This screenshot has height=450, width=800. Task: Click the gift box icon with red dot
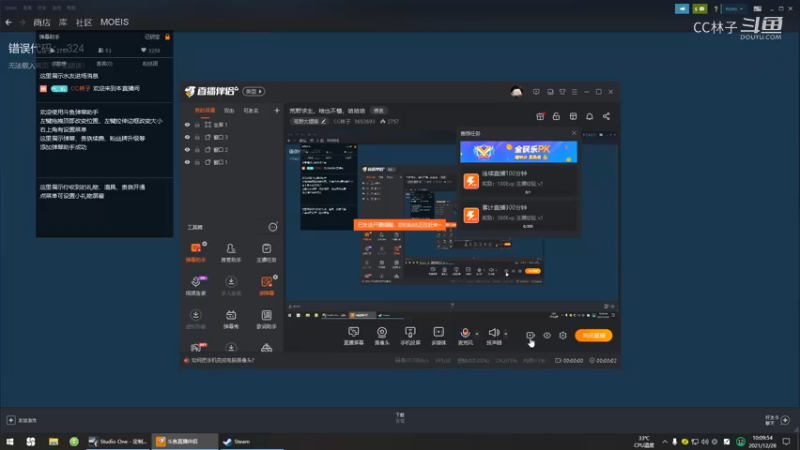540,116
